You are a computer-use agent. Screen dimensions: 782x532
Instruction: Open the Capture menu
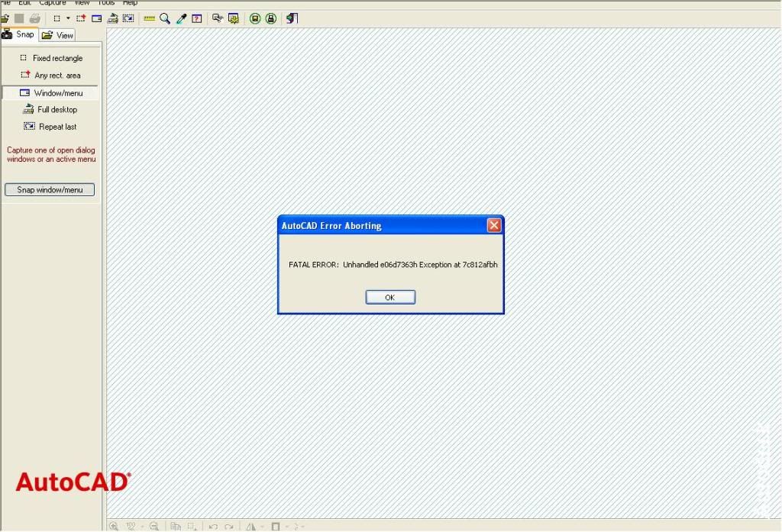point(53,3)
